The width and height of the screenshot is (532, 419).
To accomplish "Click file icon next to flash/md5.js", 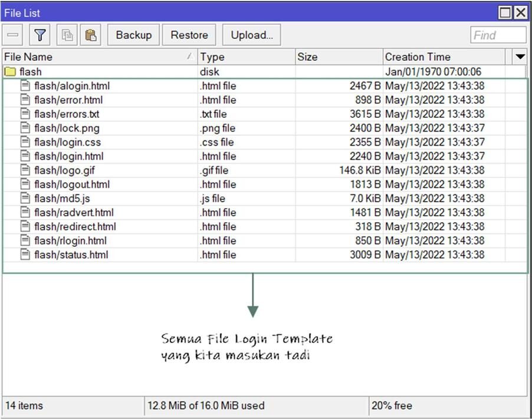I will pos(25,199).
